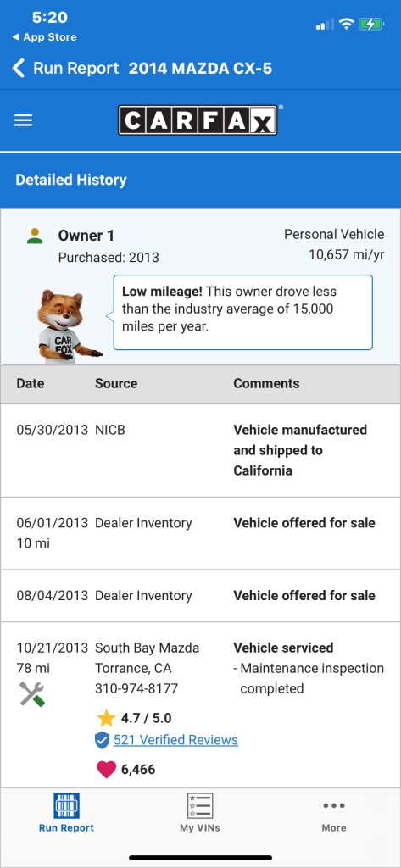This screenshot has height=868, width=401.
Task: Tap the Owner 1 person icon
Action: (x=35, y=236)
